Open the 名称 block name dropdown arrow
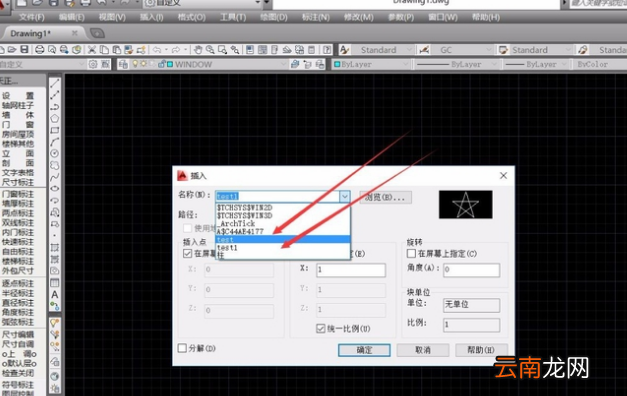The image size is (627, 396). point(344,196)
